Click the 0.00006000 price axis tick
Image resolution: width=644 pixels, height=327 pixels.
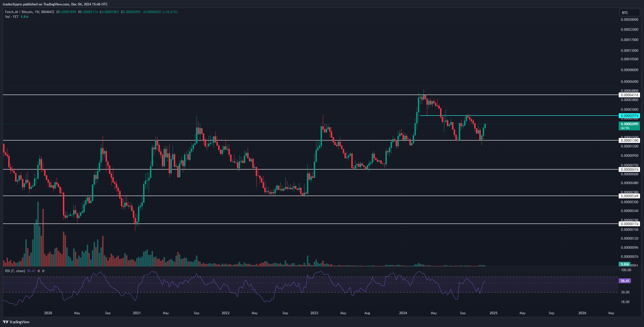[x=629, y=82]
